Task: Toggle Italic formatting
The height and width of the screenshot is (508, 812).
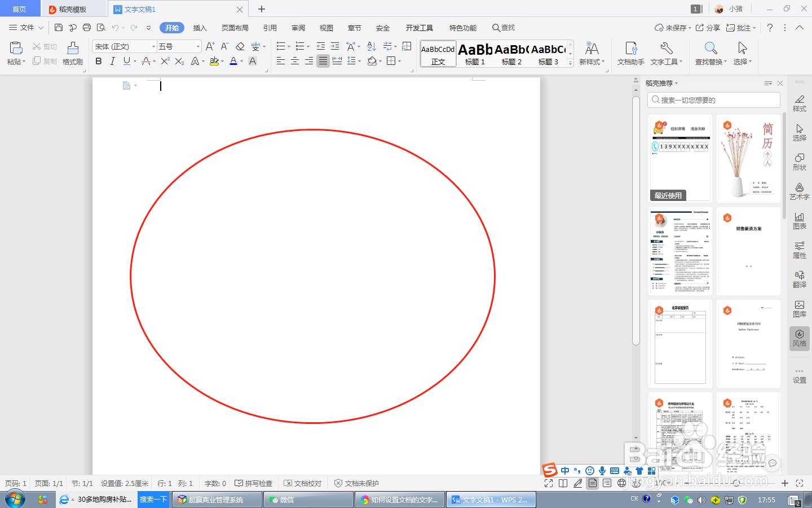Action: 112,61
